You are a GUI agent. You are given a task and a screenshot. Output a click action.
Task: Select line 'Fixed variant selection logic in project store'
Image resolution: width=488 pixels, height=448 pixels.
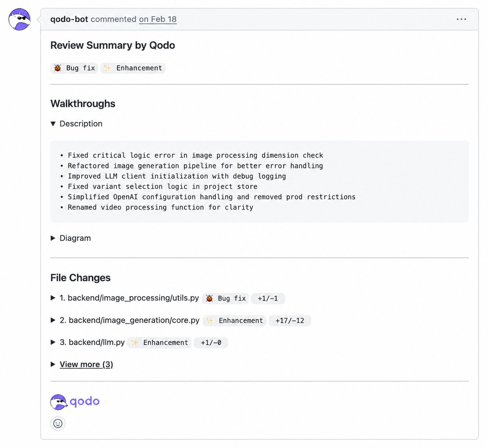tap(163, 187)
